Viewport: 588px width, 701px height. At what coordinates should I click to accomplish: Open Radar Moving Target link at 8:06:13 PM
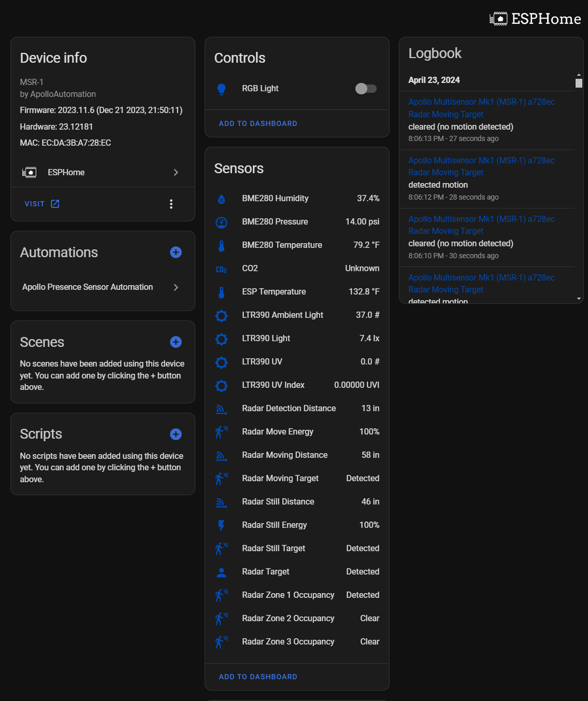pyautogui.click(x=446, y=115)
